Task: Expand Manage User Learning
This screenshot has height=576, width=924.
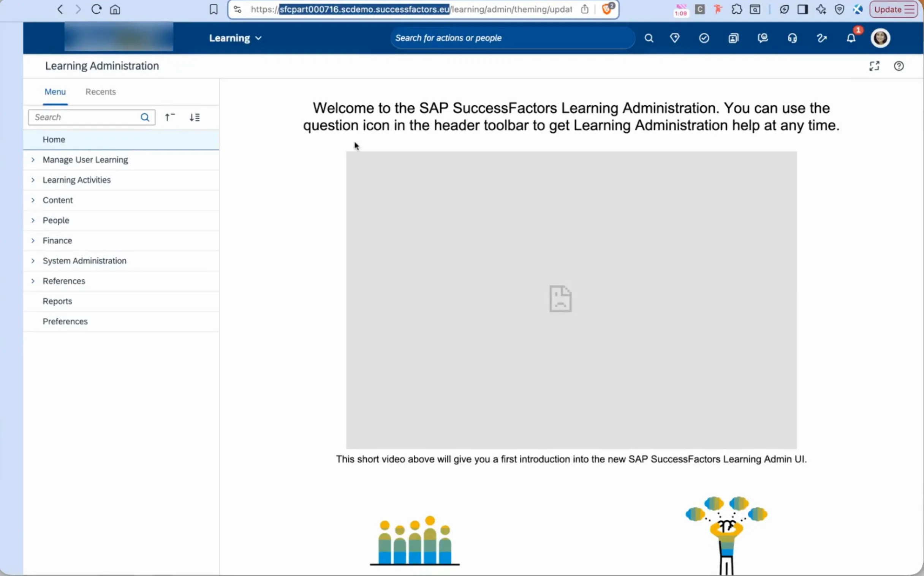Action: coord(33,160)
